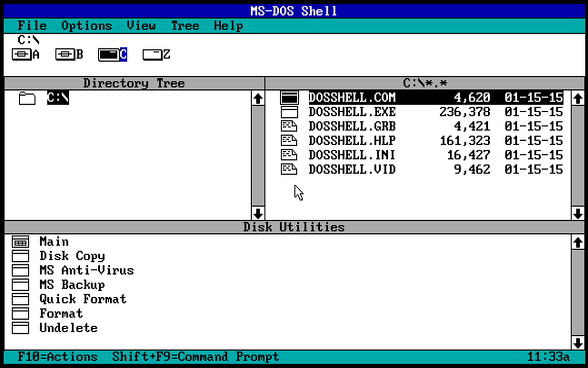Click Shift+F9=Command Prompt in status bar
The image size is (588, 368).
click(196, 357)
